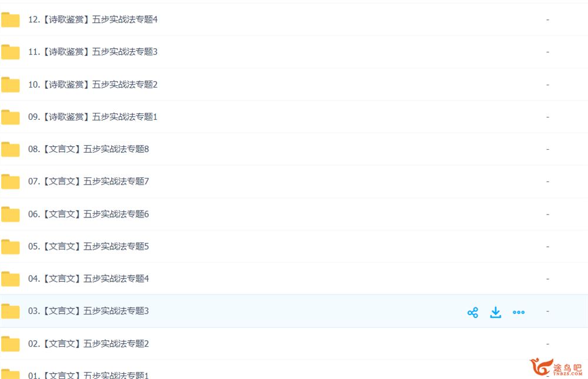Click folder icon of 11.【诗歌鉴赏】专题3
588x379 pixels.
coord(11,52)
